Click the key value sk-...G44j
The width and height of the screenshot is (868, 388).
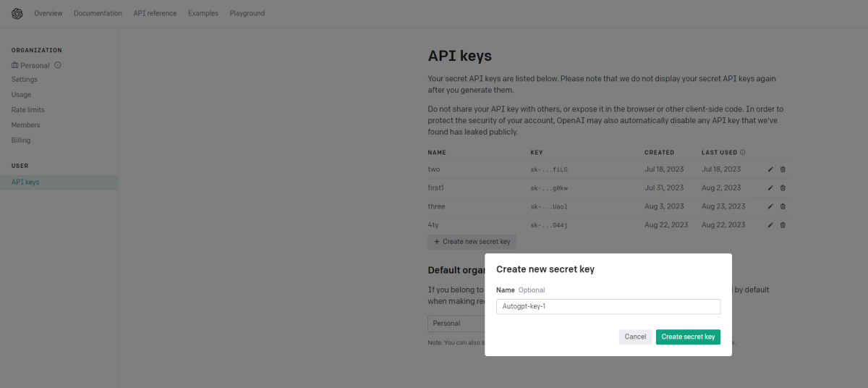[x=549, y=225]
